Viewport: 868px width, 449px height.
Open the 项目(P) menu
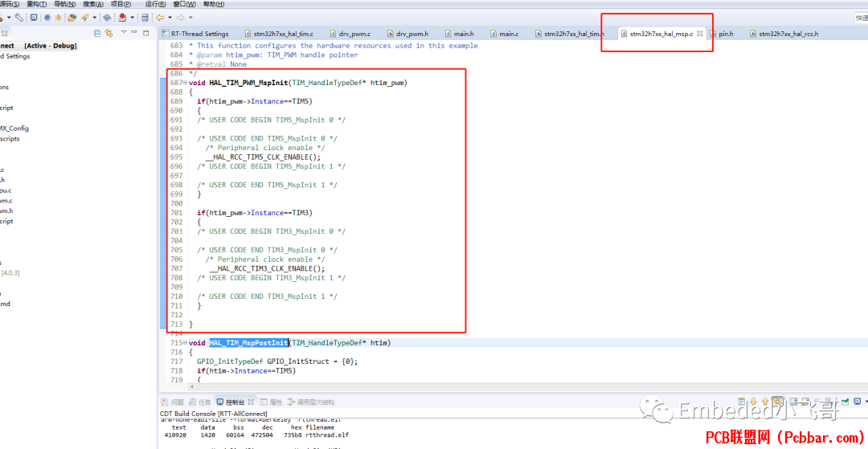pos(121,4)
